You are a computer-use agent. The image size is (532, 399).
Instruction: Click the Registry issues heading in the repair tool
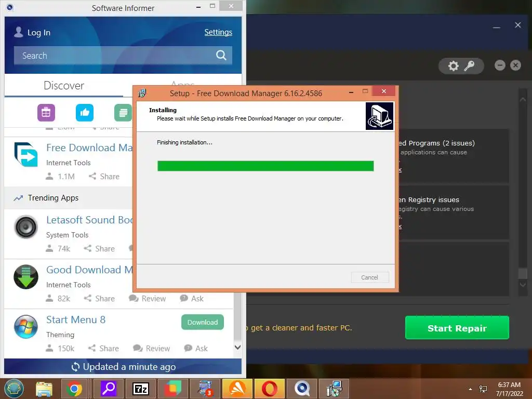point(429,200)
